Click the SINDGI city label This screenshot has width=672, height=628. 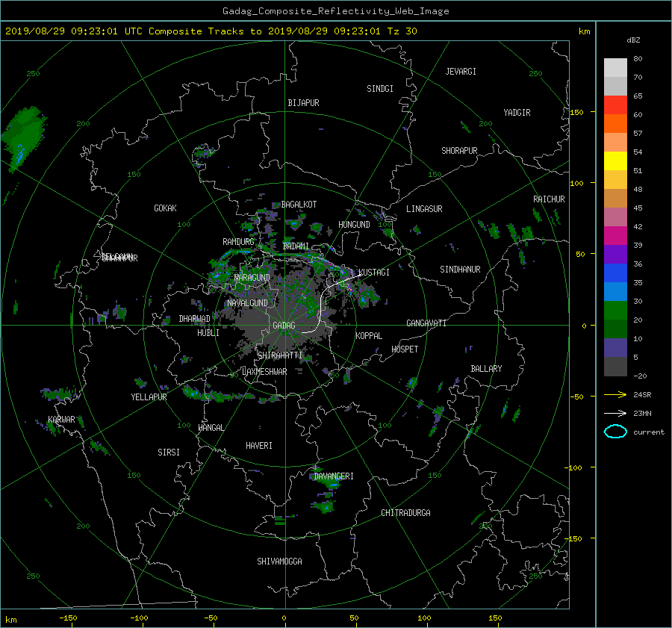380,89
